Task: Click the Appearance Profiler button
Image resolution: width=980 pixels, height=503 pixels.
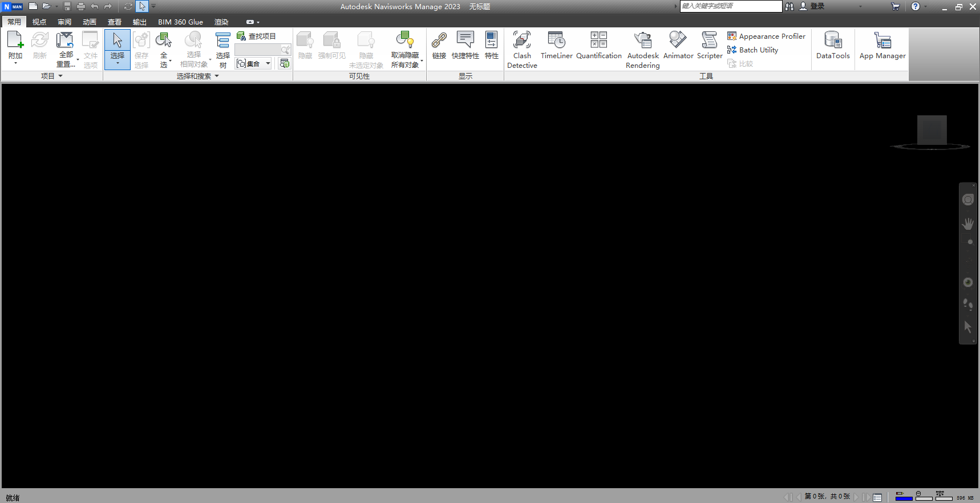Action: pyautogui.click(x=766, y=36)
